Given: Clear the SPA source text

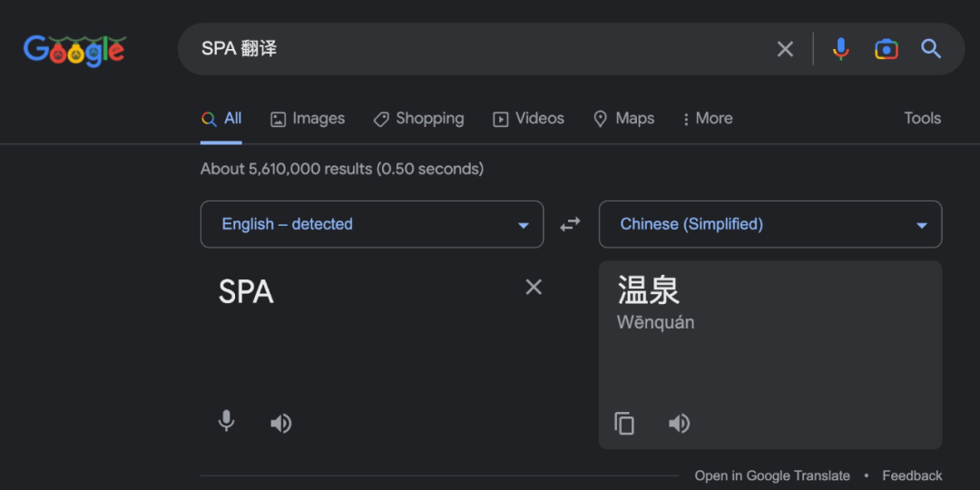Looking at the screenshot, I should 534,287.
